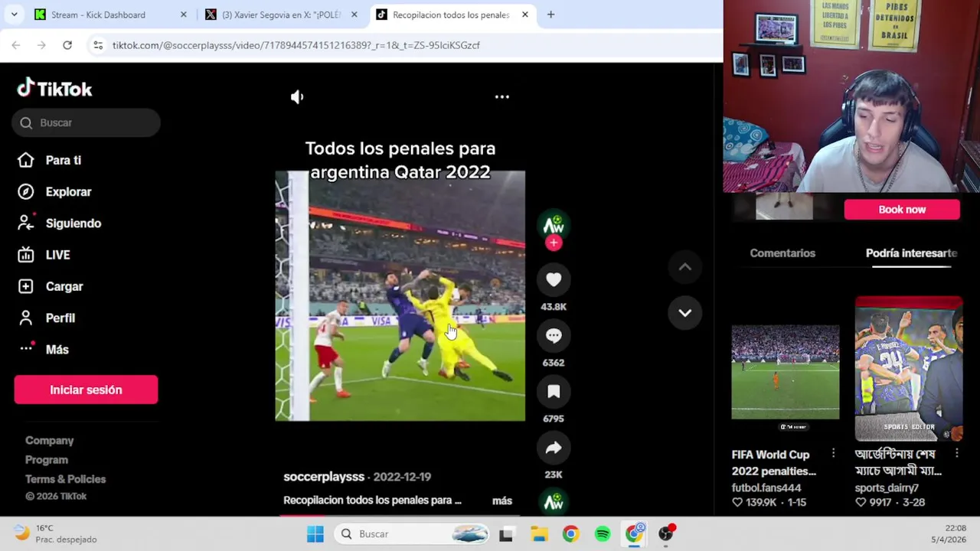The image size is (980, 551).
Task: Open sports_dairry7 recommended video thumbnail
Action: coord(909,369)
